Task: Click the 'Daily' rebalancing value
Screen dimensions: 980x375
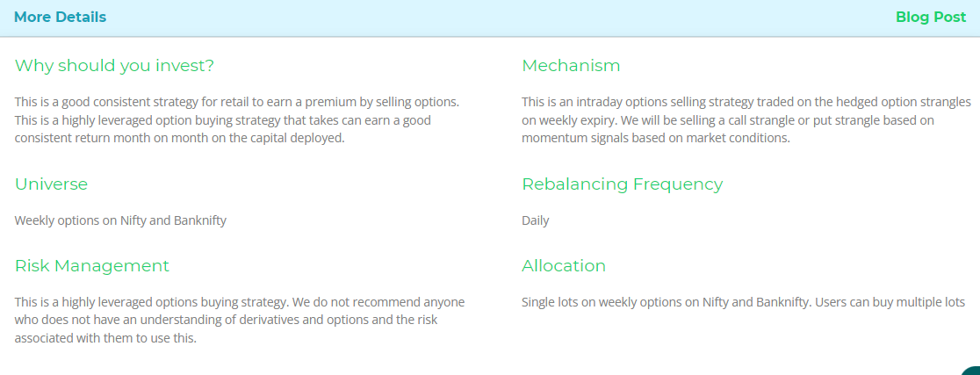Action: tap(535, 220)
